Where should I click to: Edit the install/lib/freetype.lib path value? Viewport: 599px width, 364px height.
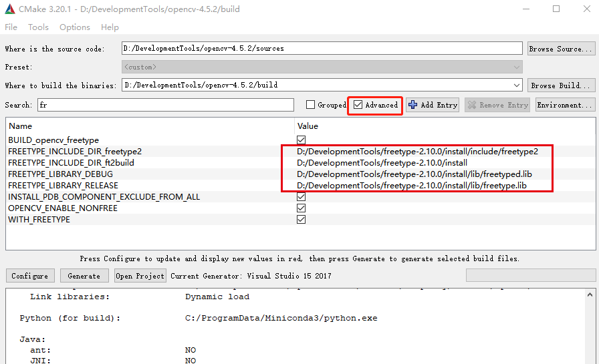(x=412, y=186)
